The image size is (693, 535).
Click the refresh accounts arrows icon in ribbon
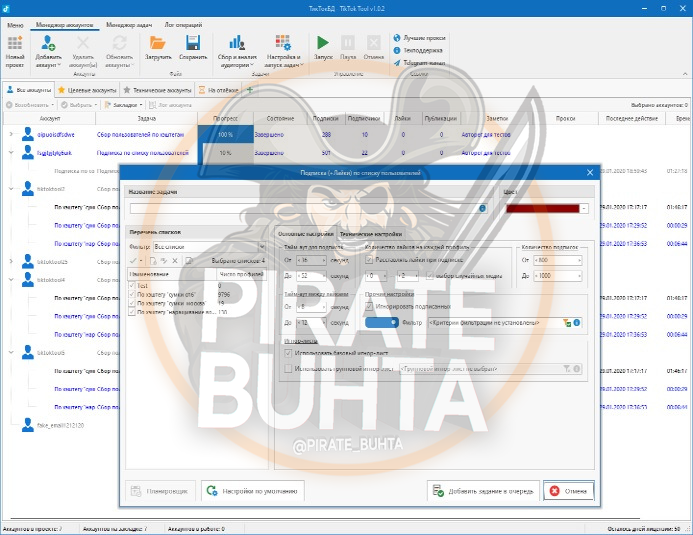pos(119,43)
